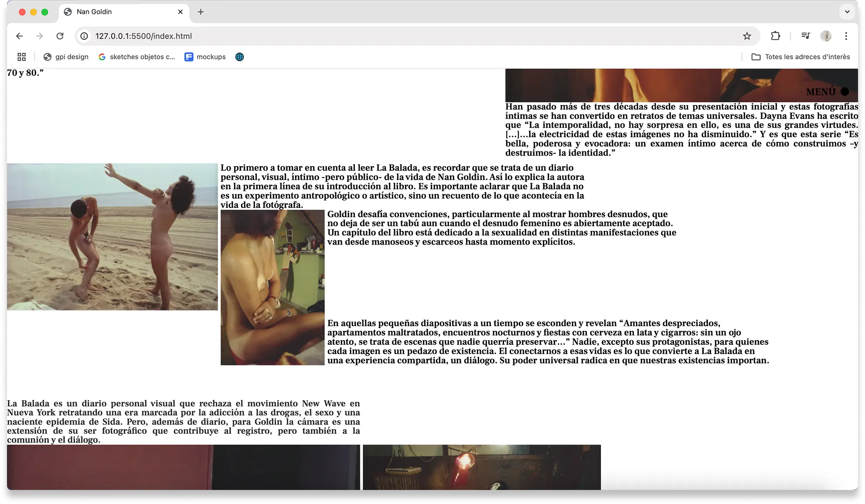Open the mockups bookmark

coord(205,57)
